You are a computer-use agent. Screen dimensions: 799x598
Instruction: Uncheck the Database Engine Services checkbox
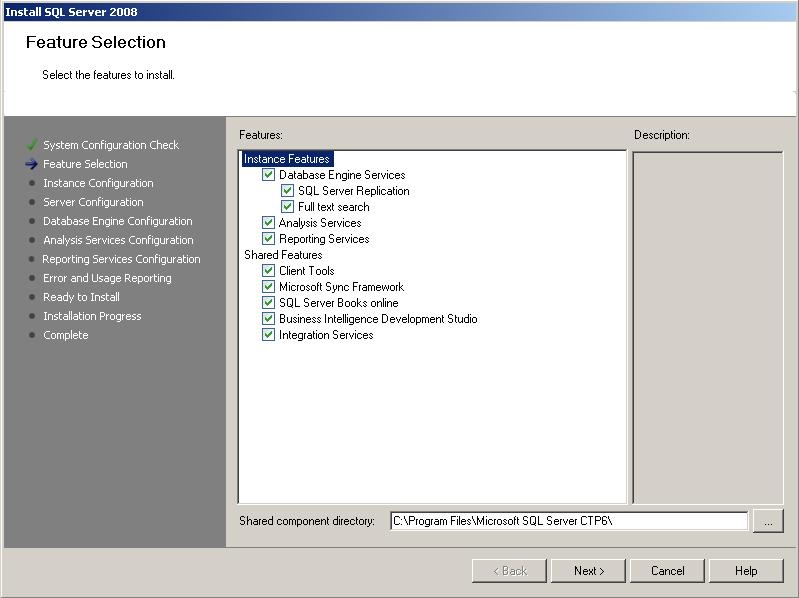coord(268,175)
